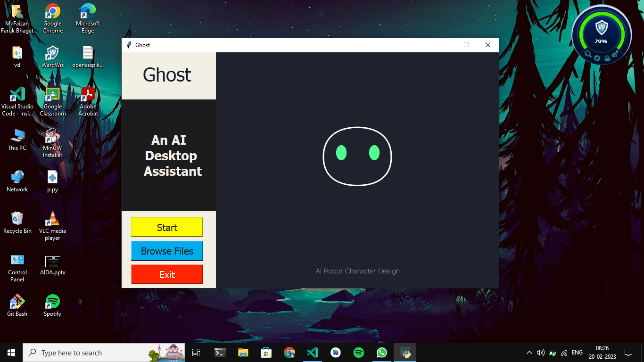Minimize the Ghost window
644x362 pixels.
[445, 45]
